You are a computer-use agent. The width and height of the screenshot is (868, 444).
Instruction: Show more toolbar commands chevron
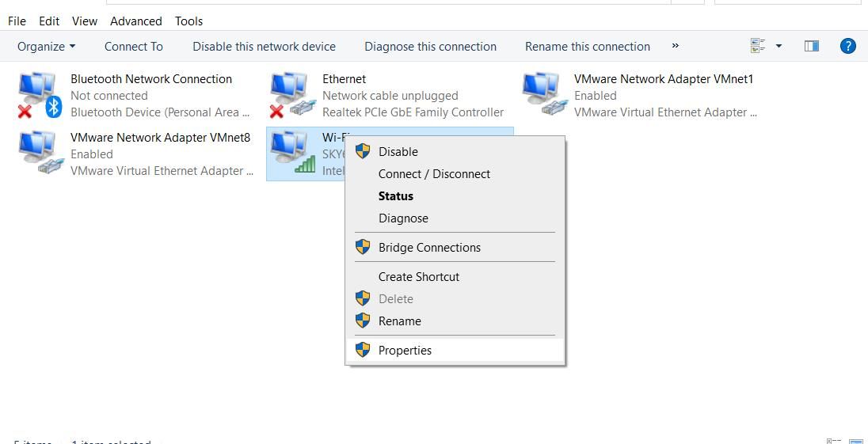tap(675, 46)
